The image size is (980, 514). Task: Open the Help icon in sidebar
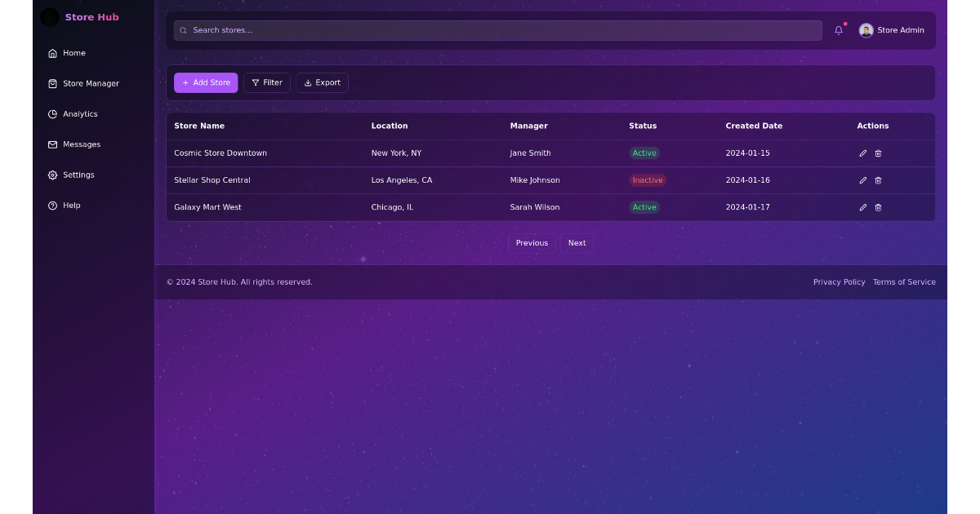51,205
